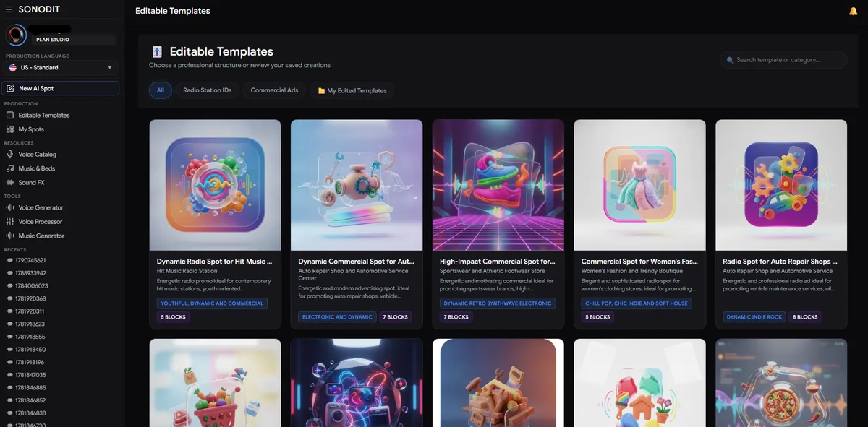Screen dimensions: 868x427
Task: Click the 8 BLOCKS badge
Action: [x=806, y=317]
